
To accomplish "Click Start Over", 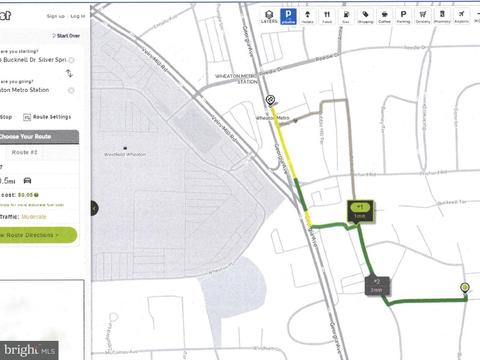I will [66, 36].
